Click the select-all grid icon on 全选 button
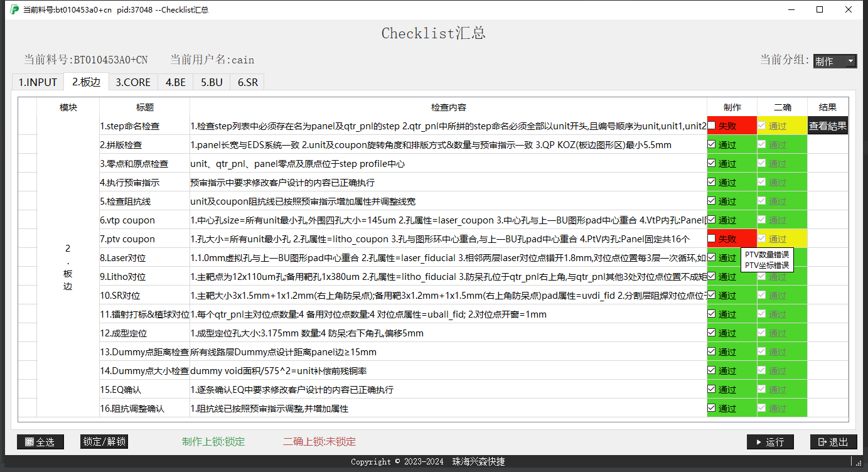This screenshot has width=868, height=472. (28, 442)
